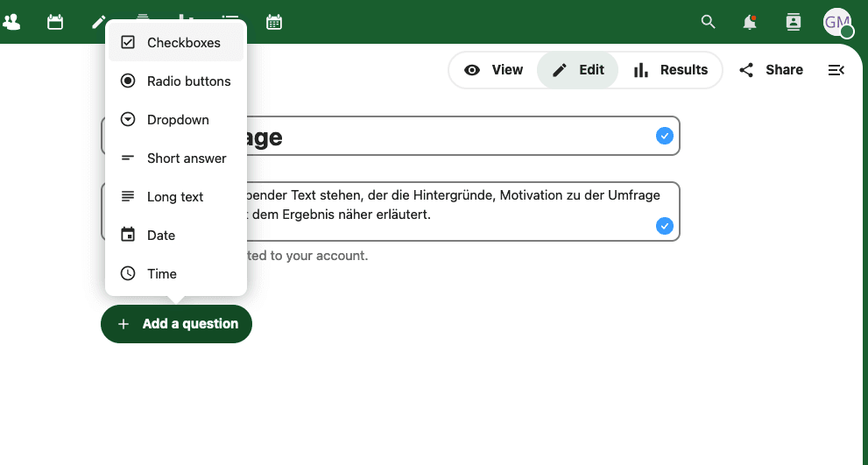Viewport: 868px width, 465px height.
Task: Open the Contacts app icon in top bar
Action: [11, 22]
